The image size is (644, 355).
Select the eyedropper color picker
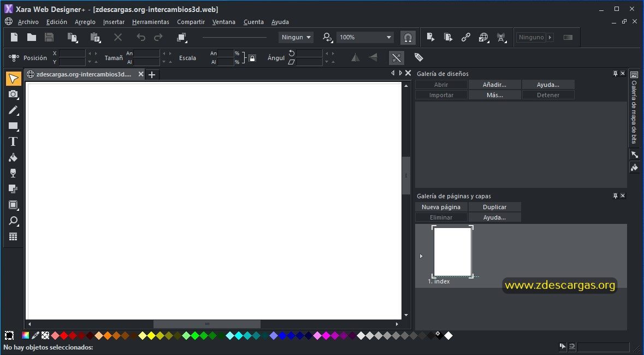tap(36, 336)
